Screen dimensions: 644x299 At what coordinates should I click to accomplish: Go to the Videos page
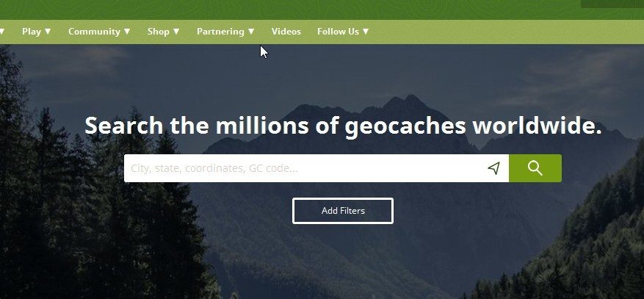[286, 31]
